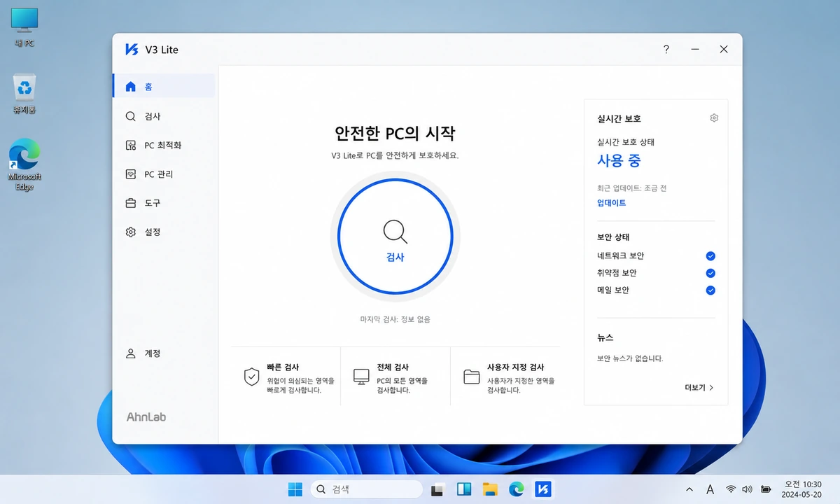Viewport: 840px width, 504px height.
Task: Select the 내 PC desktop icon
Action: [x=24, y=28]
